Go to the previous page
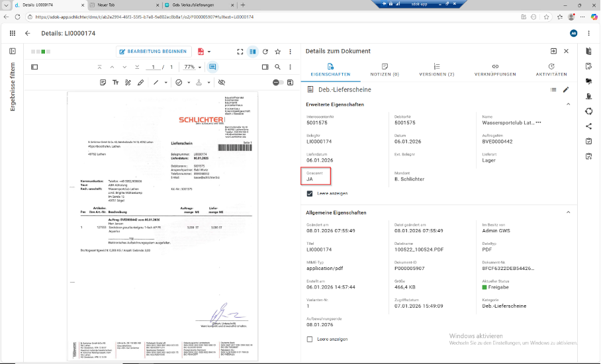Viewport: 601px width, 364px height. click(112, 67)
